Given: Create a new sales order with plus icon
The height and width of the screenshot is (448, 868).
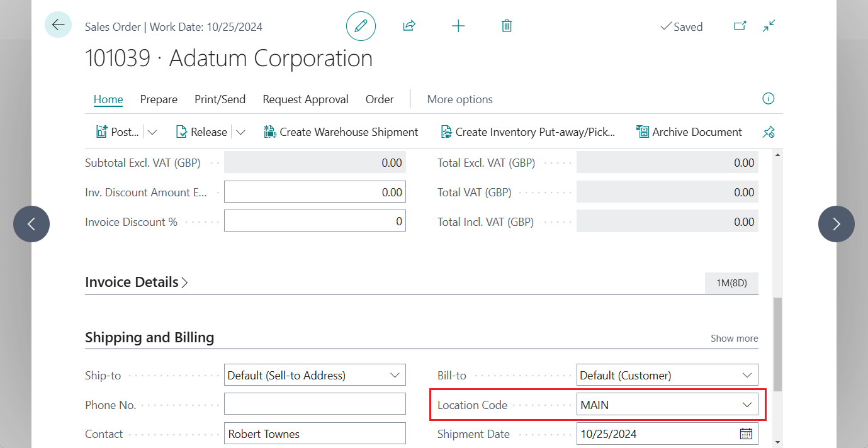Looking at the screenshot, I should coord(458,26).
